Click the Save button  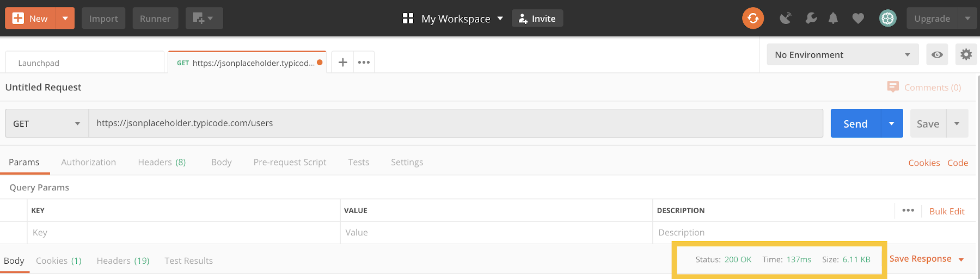[x=928, y=123]
